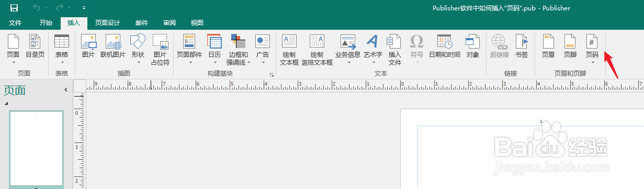Open the 艺术字 WordArt gallery
The image size is (644, 189).
point(373,50)
